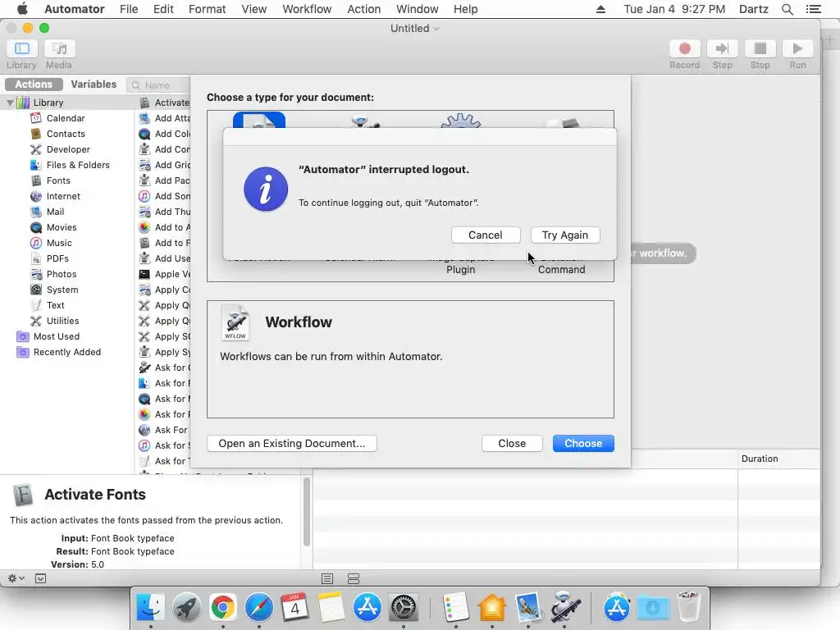
Task: Open System Preferences gear in Dock
Action: pos(403,608)
